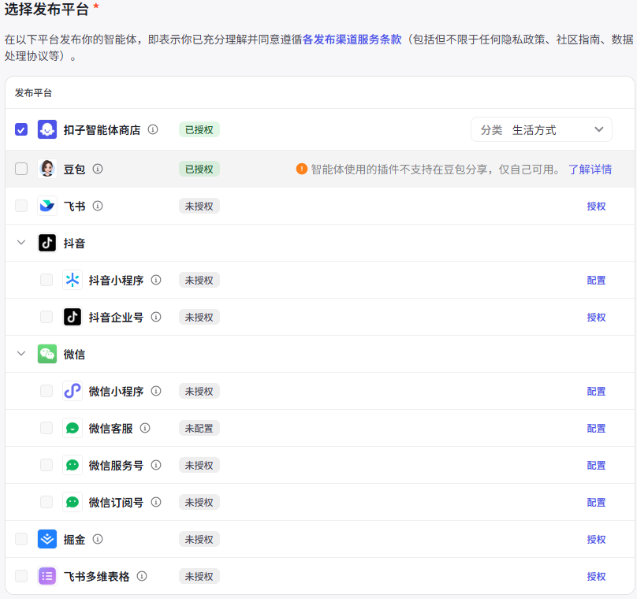Check the 微信客服 checkbox
The width and height of the screenshot is (637, 599).
click(x=46, y=428)
